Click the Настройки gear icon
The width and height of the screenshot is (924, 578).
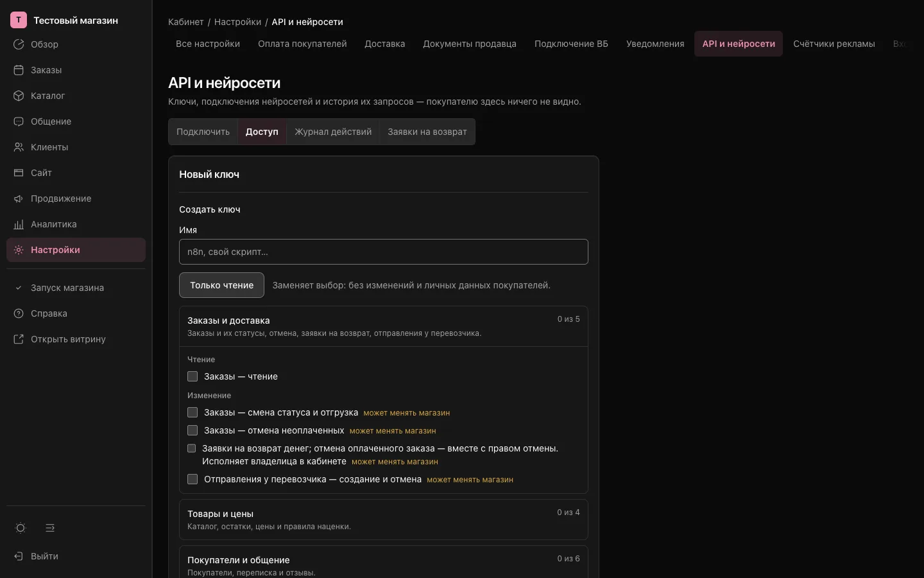(19, 250)
